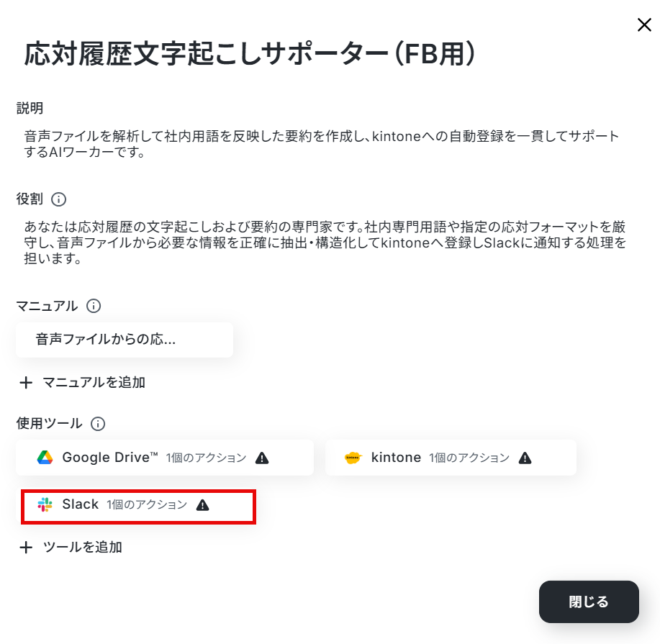This screenshot has height=644, width=660.
Task: Add a tool via ツールを追加
Action: [x=71, y=547]
